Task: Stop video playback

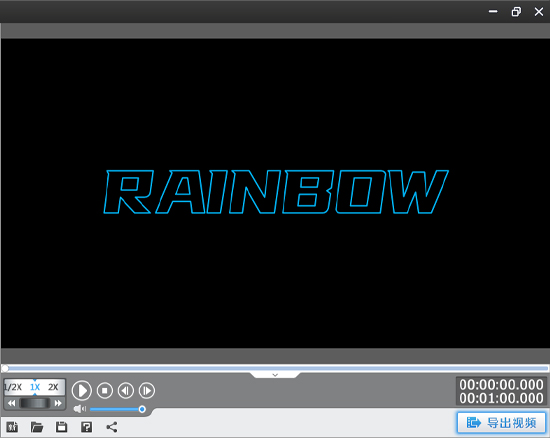Action: click(x=105, y=390)
